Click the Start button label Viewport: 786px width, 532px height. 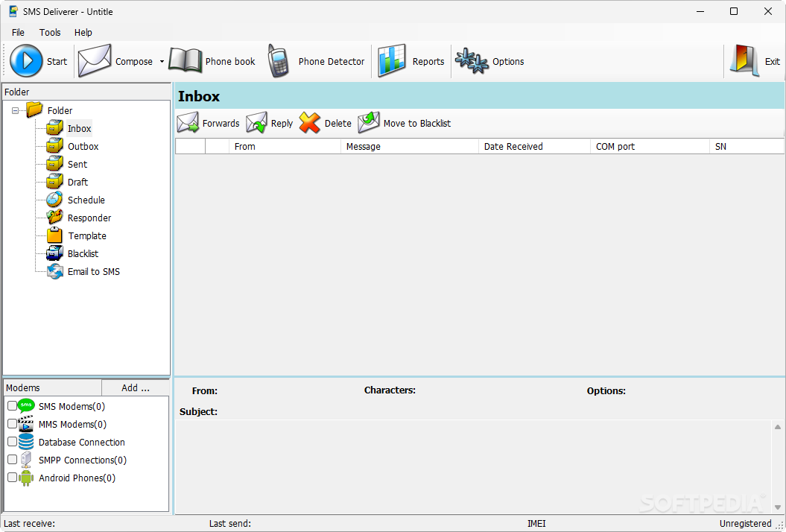[x=57, y=62]
